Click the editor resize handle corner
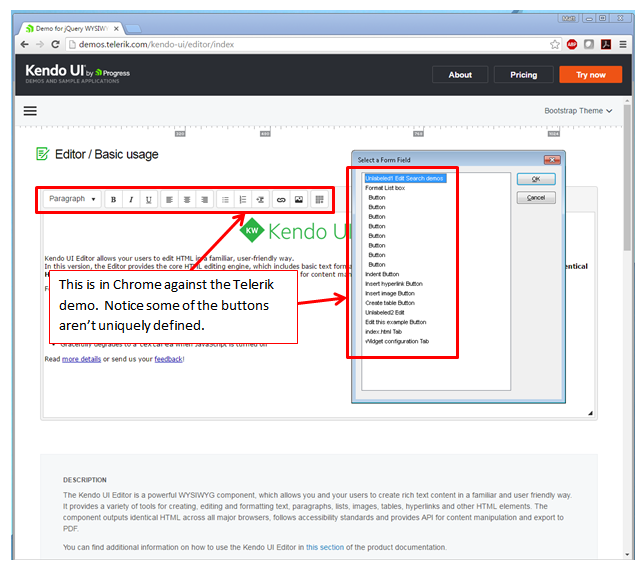The height and width of the screenshot is (572, 644). [x=590, y=413]
